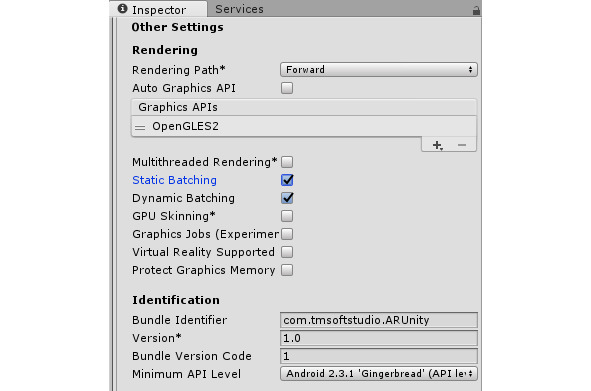The height and width of the screenshot is (391, 591).
Task: Enable GPU Skinning checkbox
Action: click(x=287, y=216)
